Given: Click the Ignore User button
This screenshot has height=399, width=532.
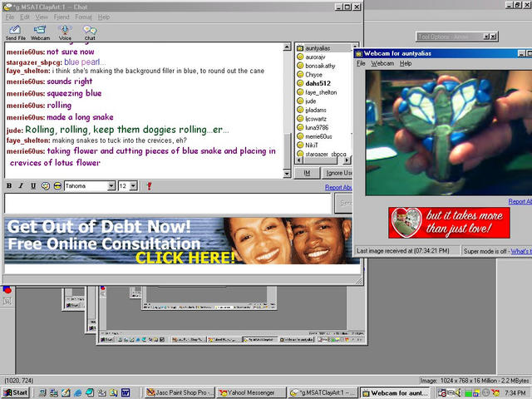Looking at the screenshot, I should pyautogui.click(x=337, y=173).
